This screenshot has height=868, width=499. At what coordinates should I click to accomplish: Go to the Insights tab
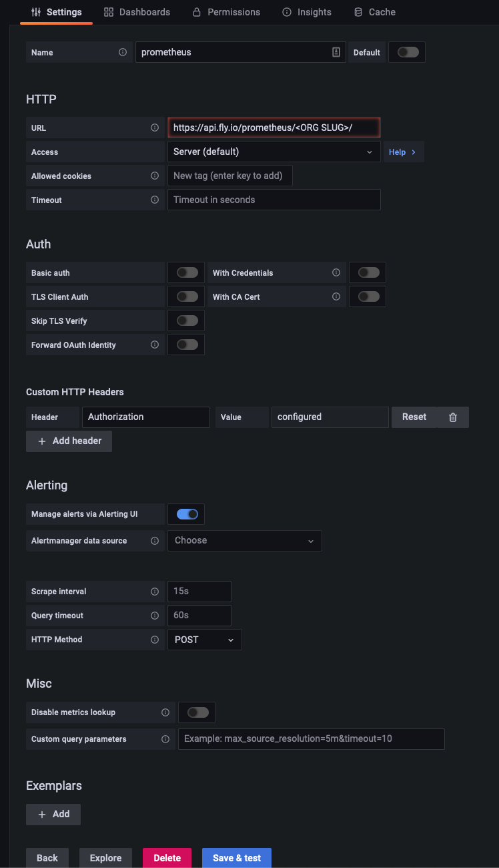[307, 12]
